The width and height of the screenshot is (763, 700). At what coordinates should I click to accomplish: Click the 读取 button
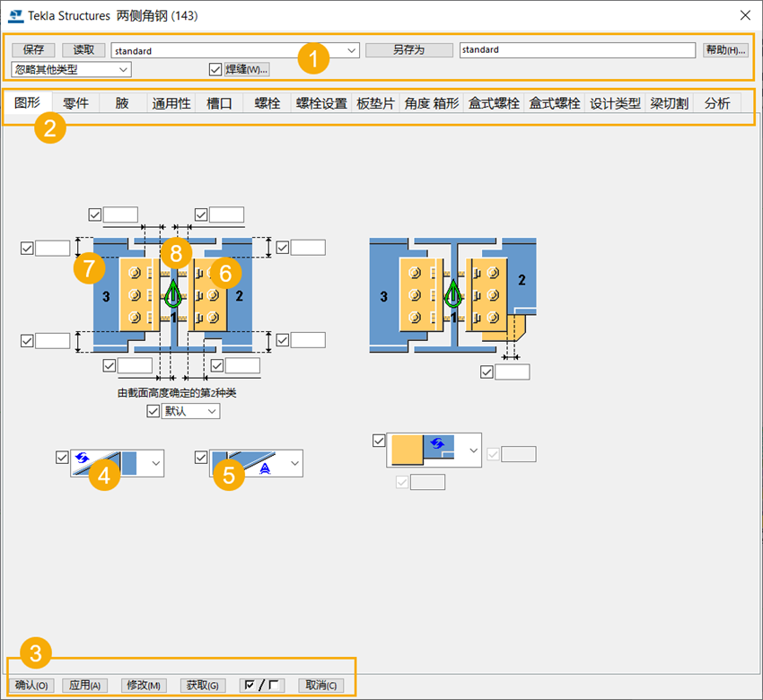pos(83,49)
